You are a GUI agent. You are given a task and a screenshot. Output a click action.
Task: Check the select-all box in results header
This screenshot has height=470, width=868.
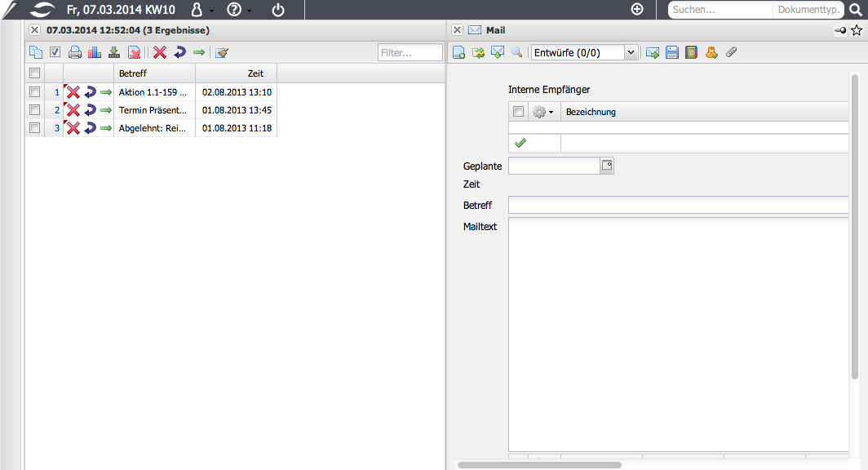pyautogui.click(x=34, y=73)
